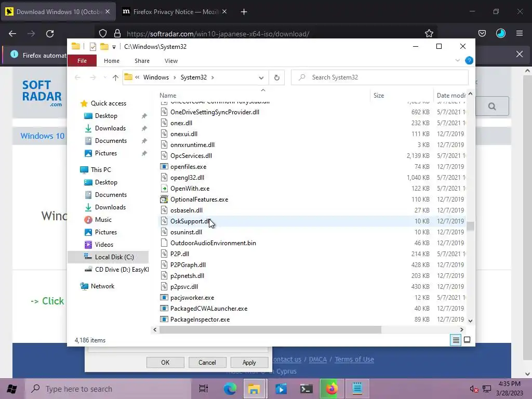This screenshot has width=532, height=399.
Task: Go up one folder level arrow
Action: click(x=115, y=78)
